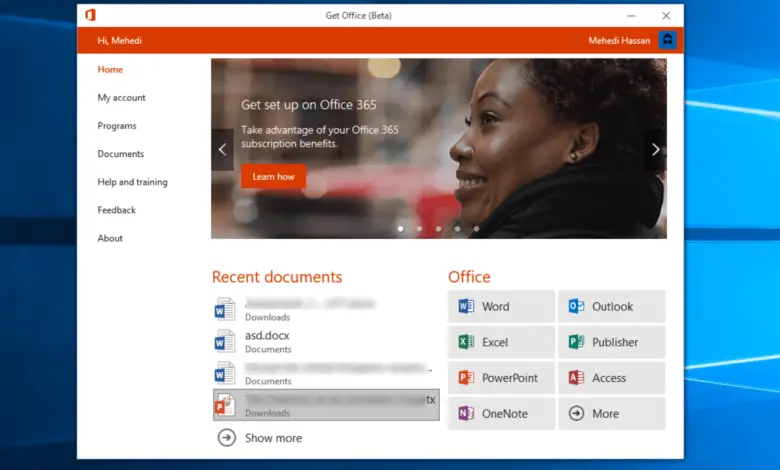Open the Home section in sidebar
Screen dimensions: 780x470
pyautogui.click(x=110, y=70)
